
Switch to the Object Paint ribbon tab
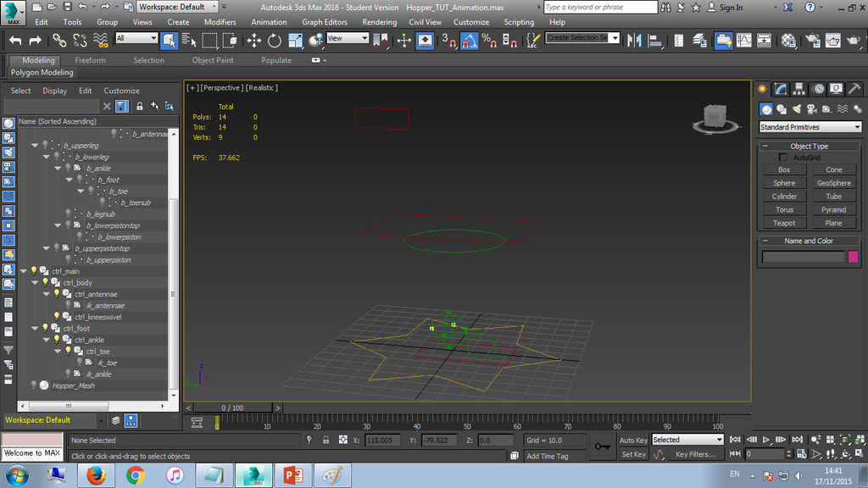click(x=213, y=60)
